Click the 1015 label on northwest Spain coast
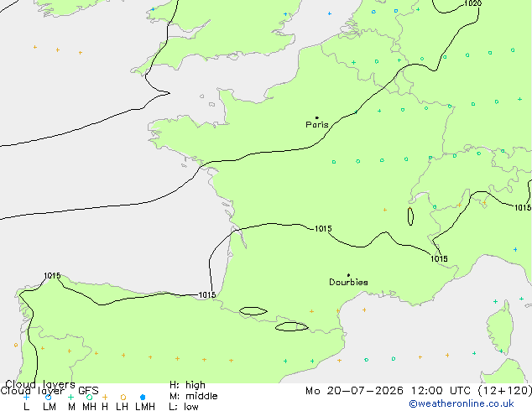The image size is (532, 411). pos(52,276)
